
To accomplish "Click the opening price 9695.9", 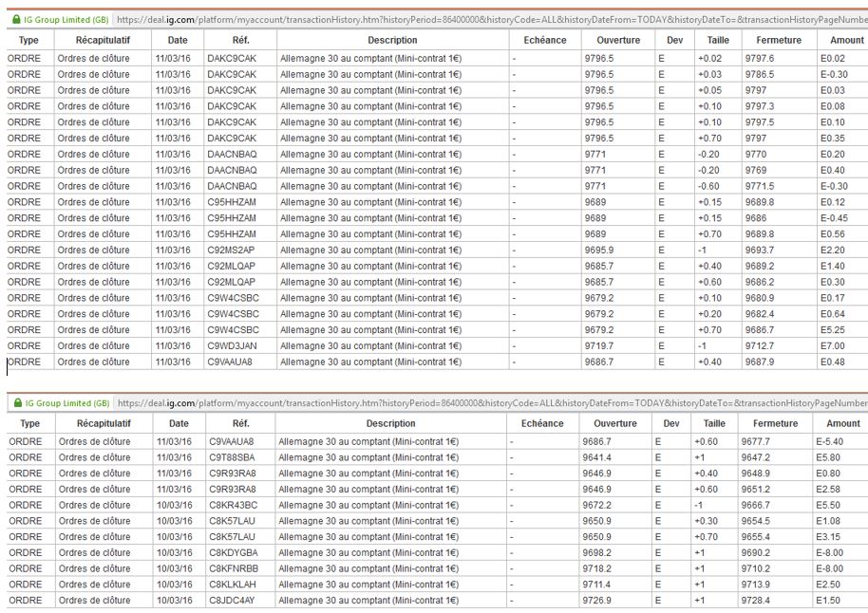I will pyautogui.click(x=599, y=251).
